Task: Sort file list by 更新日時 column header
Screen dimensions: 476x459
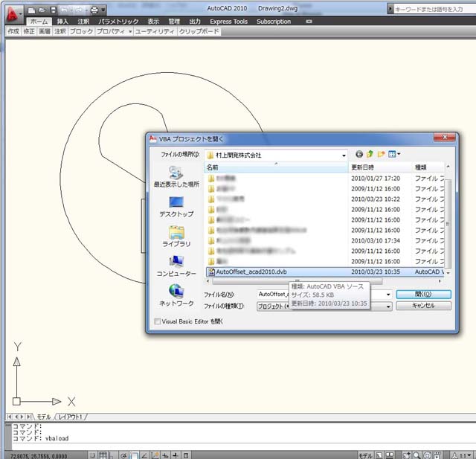Action: pyautogui.click(x=380, y=167)
